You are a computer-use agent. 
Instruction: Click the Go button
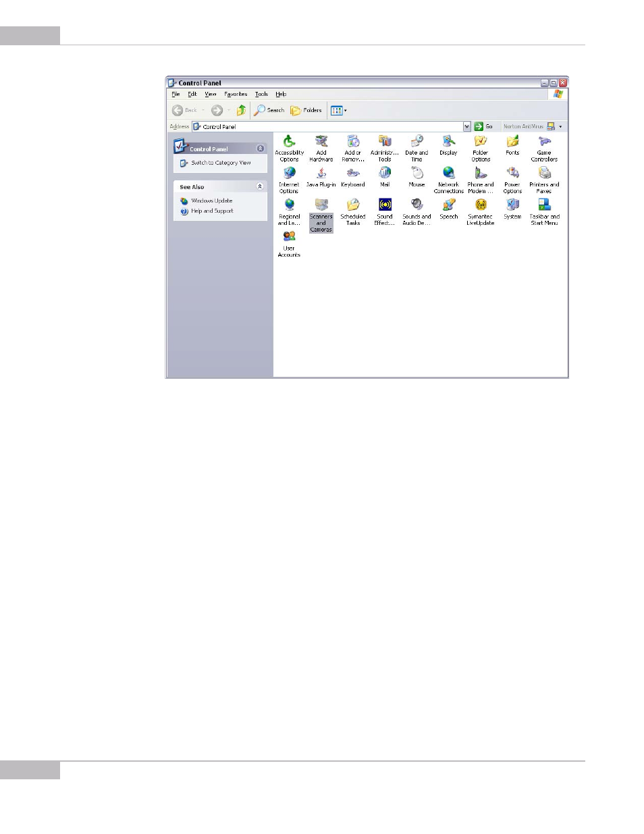pos(484,126)
